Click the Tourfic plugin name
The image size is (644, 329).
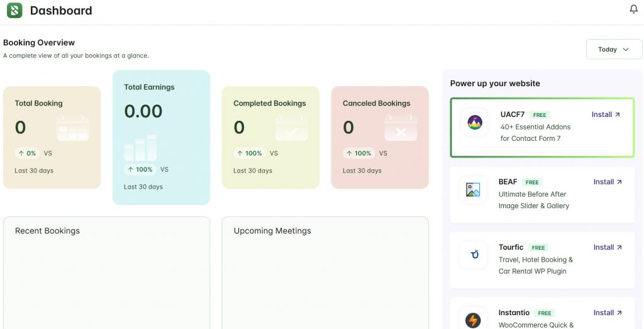pos(511,247)
